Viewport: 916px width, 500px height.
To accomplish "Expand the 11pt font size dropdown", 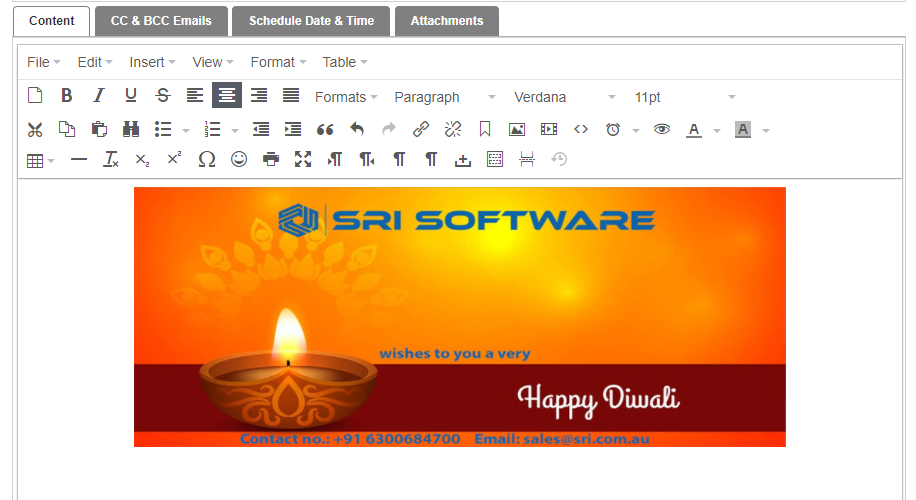I will click(x=685, y=97).
